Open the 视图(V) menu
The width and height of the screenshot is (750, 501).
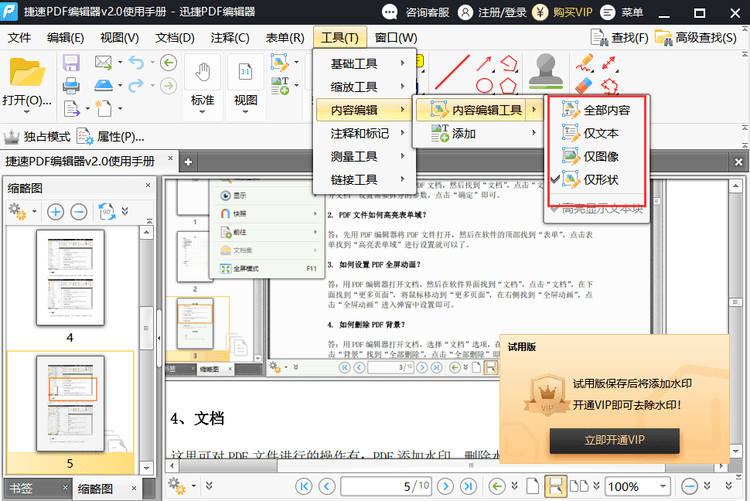[x=120, y=37]
